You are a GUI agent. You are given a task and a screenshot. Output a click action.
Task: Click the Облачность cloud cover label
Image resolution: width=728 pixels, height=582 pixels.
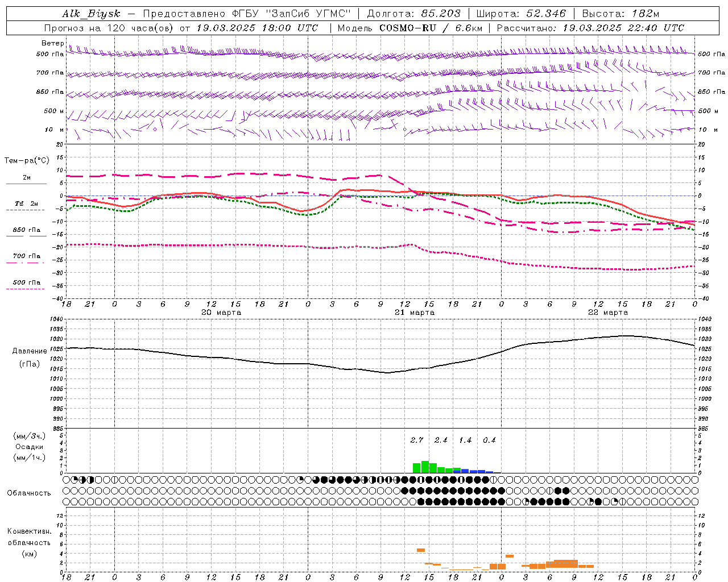[x=29, y=493]
